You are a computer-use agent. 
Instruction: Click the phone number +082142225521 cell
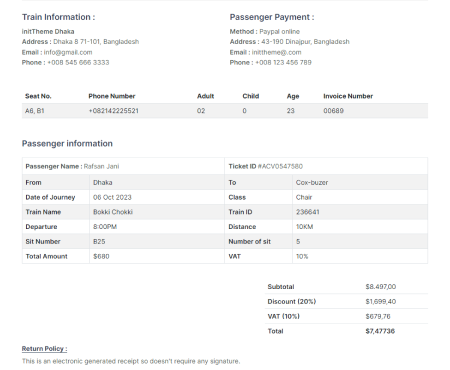coord(113,111)
